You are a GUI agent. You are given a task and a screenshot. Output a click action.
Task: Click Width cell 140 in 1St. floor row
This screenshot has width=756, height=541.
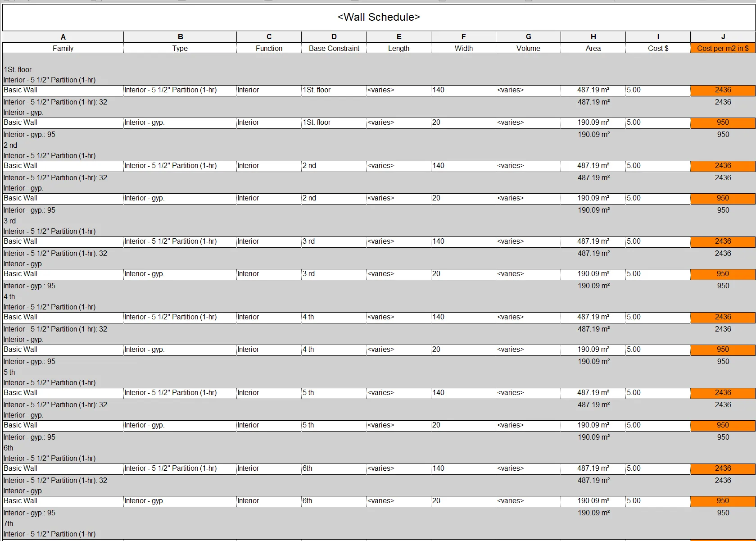click(463, 90)
